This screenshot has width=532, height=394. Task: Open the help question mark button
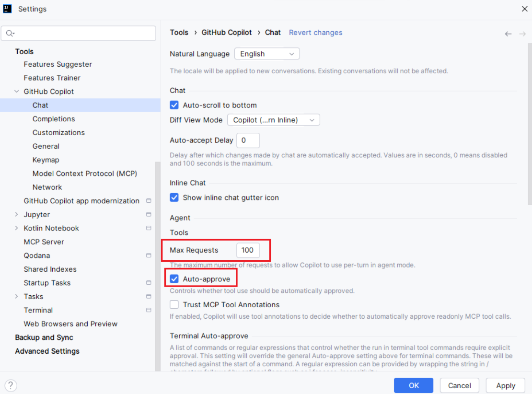click(11, 385)
